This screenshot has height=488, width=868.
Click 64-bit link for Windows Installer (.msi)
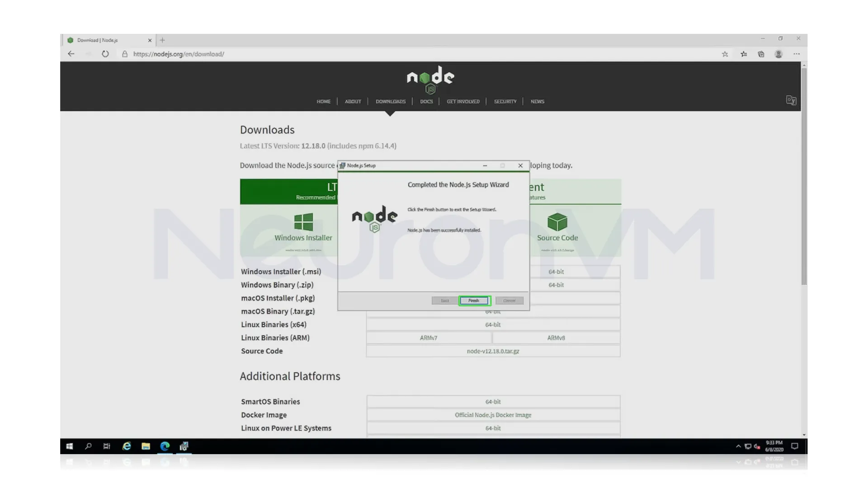[556, 272]
